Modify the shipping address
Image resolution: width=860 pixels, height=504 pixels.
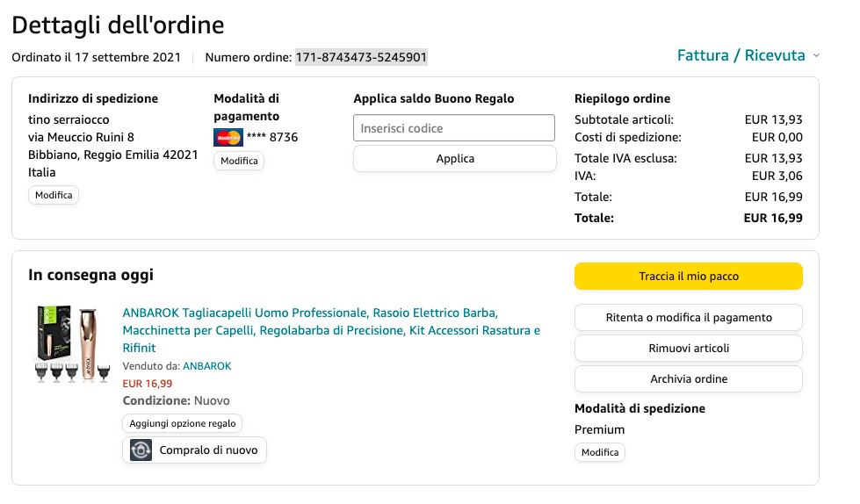tap(54, 195)
